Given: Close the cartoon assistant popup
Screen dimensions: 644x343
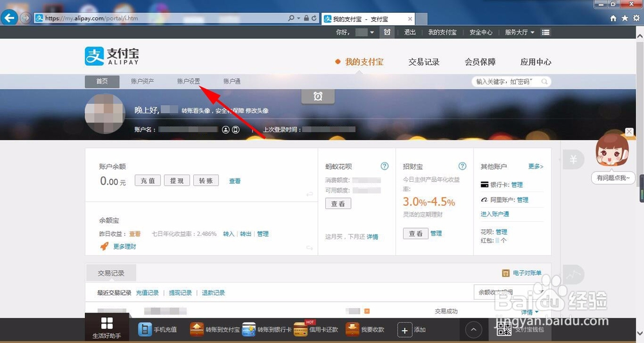Looking at the screenshot, I should [629, 132].
